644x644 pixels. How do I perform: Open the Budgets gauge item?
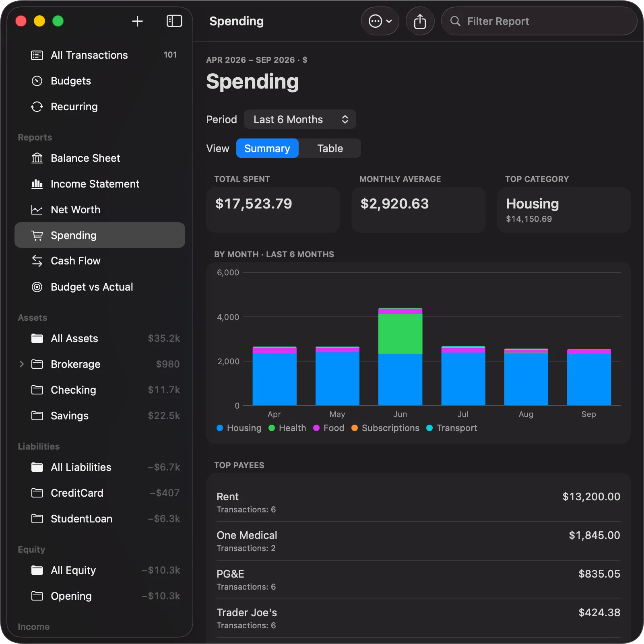[100, 81]
